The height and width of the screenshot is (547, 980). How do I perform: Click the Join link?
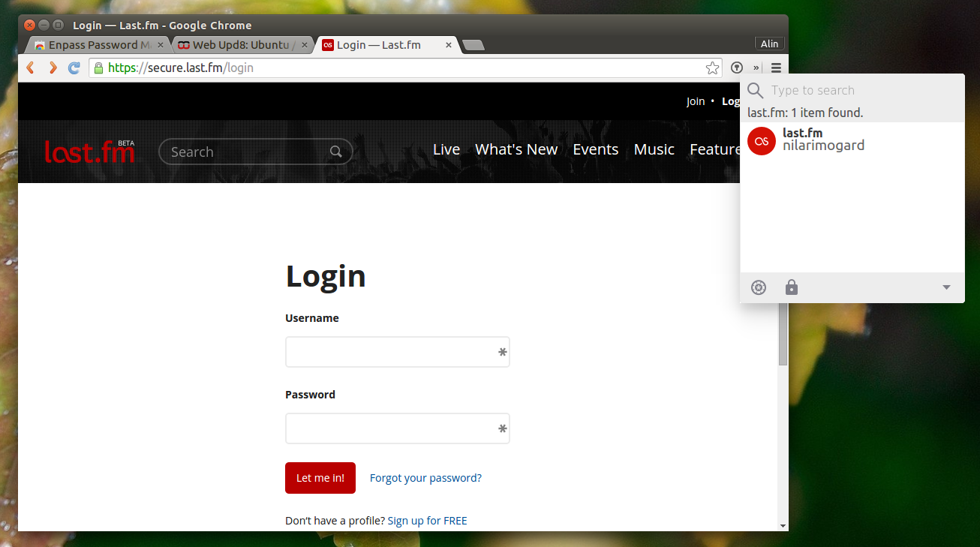[696, 101]
